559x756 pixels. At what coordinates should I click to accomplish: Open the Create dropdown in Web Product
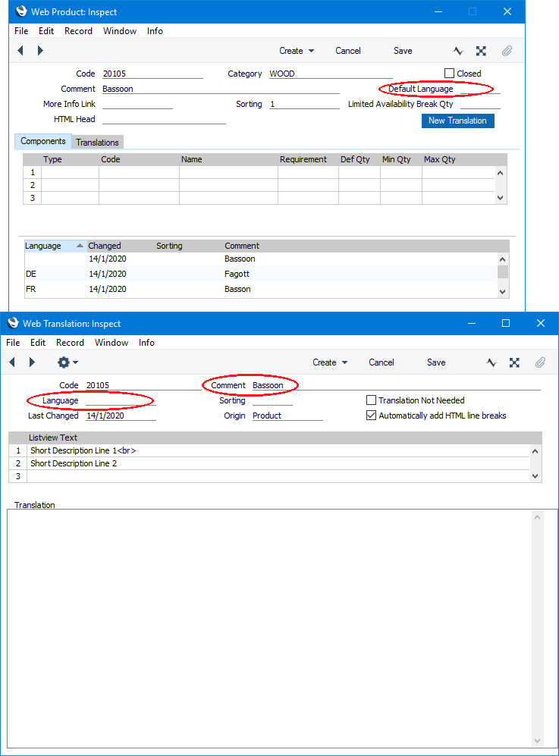click(297, 51)
